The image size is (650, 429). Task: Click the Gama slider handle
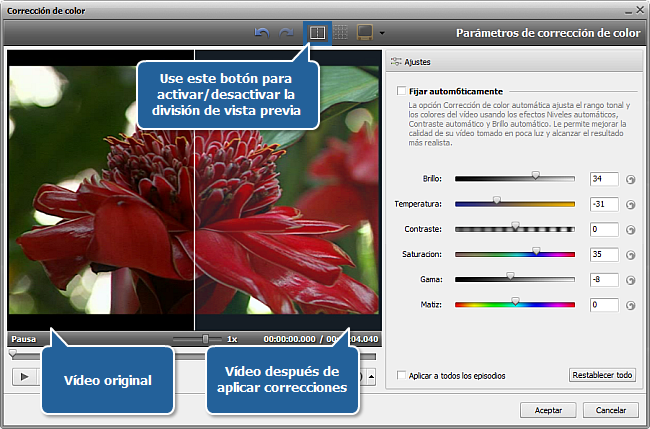pyautogui.click(x=510, y=277)
